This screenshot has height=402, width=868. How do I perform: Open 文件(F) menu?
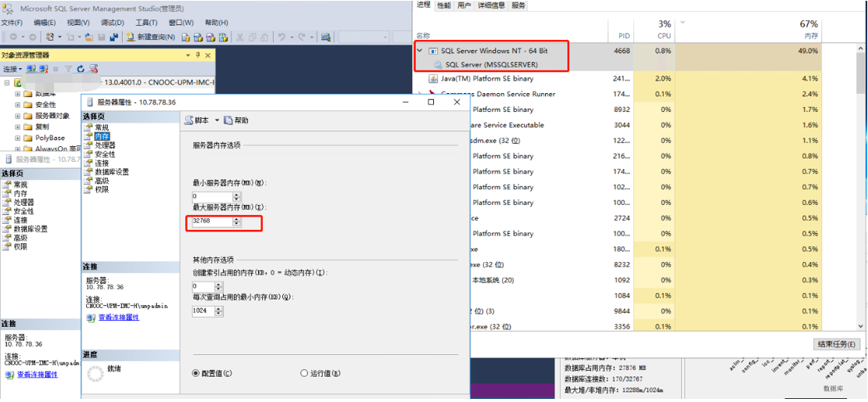click(12, 23)
